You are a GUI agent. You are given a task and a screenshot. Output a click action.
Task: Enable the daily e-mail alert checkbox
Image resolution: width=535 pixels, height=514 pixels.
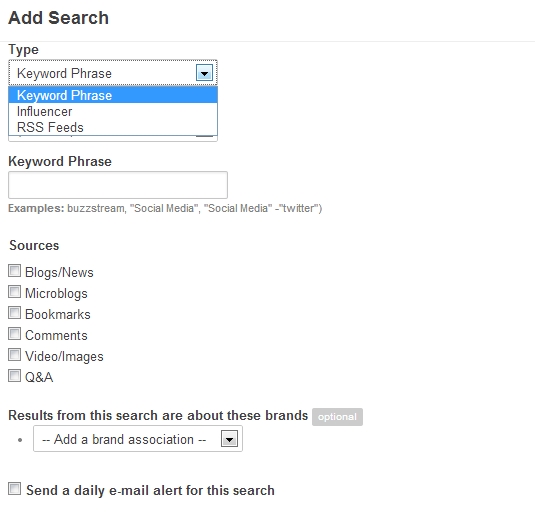(x=14, y=488)
